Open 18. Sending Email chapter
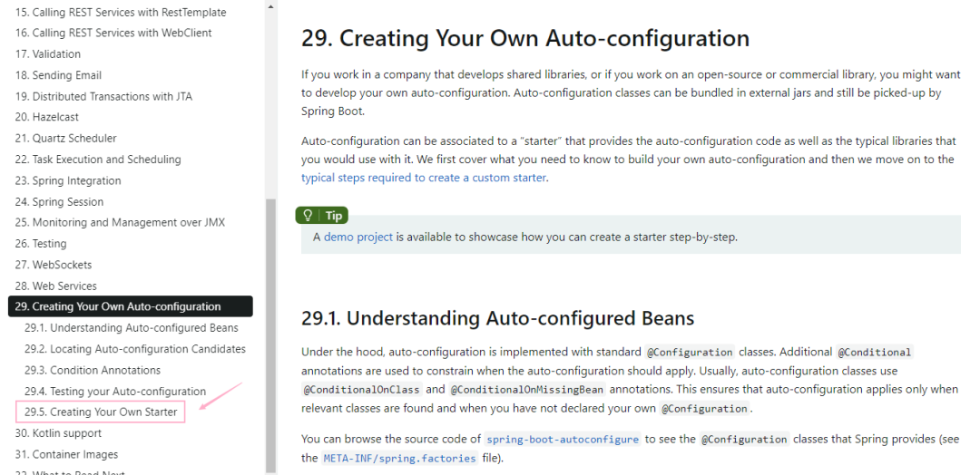This screenshot has width=980, height=475. tap(58, 75)
